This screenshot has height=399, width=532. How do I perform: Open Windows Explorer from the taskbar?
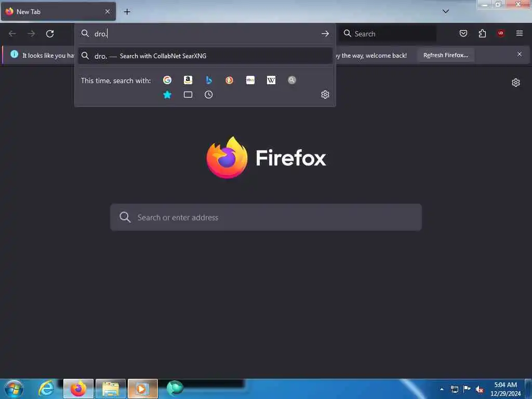(x=111, y=389)
